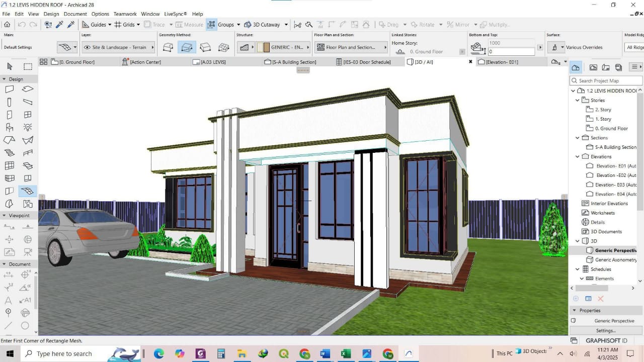
Task: Select the Marquee tool in toolbox
Action: pos(28,66)
